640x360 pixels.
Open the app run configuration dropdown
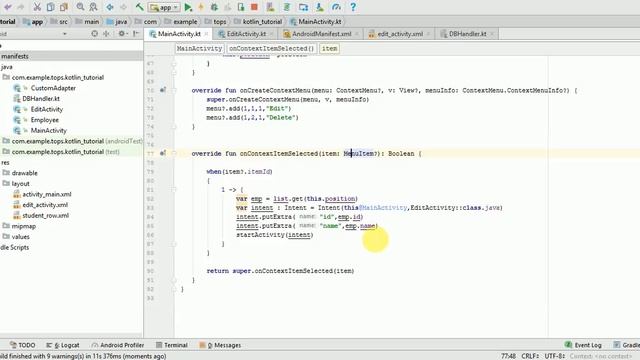tap(164, 7)
